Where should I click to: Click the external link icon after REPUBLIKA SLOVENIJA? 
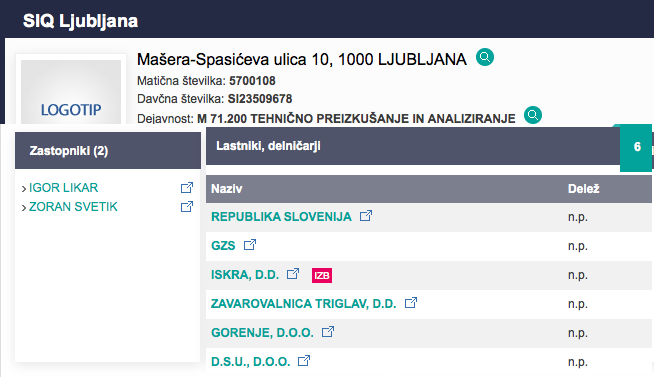[366, 216]
